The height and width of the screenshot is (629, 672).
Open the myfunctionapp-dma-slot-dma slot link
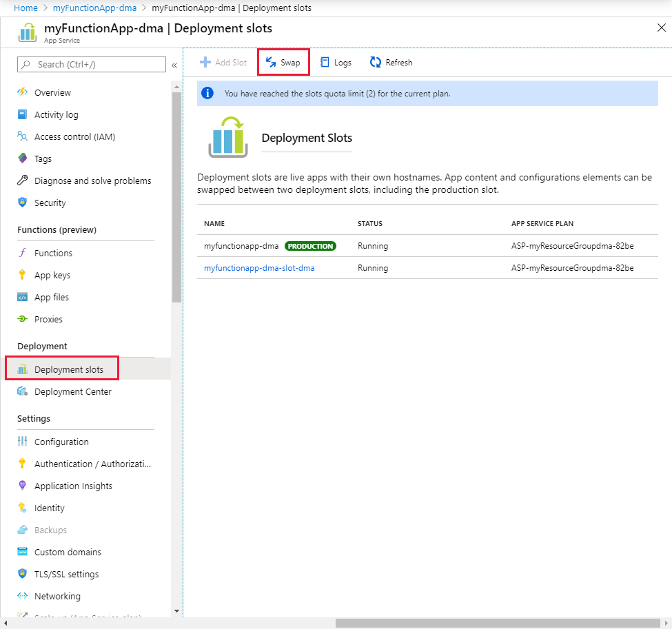click(258, 268)
